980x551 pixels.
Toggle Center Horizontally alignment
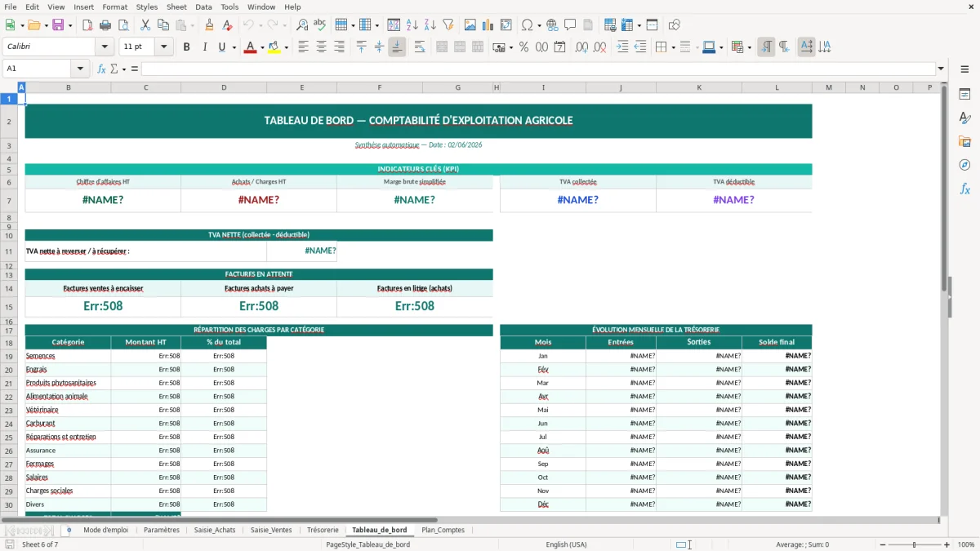(x=321, y=47)
